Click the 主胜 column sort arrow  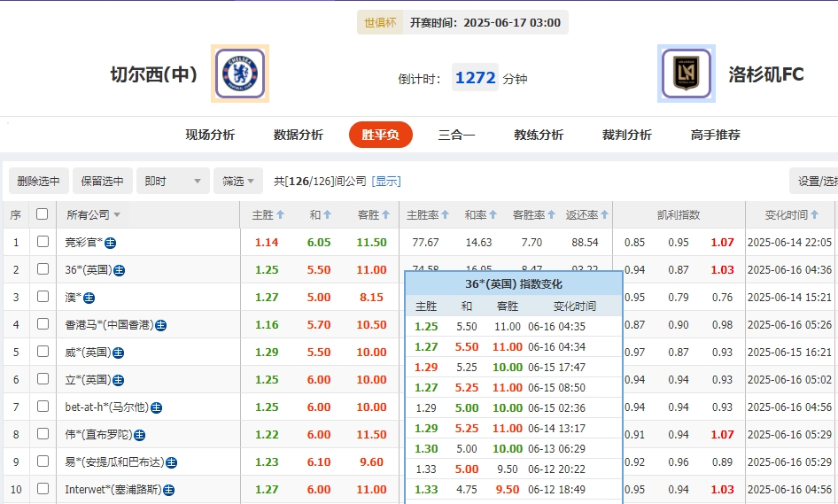point(280,215)
